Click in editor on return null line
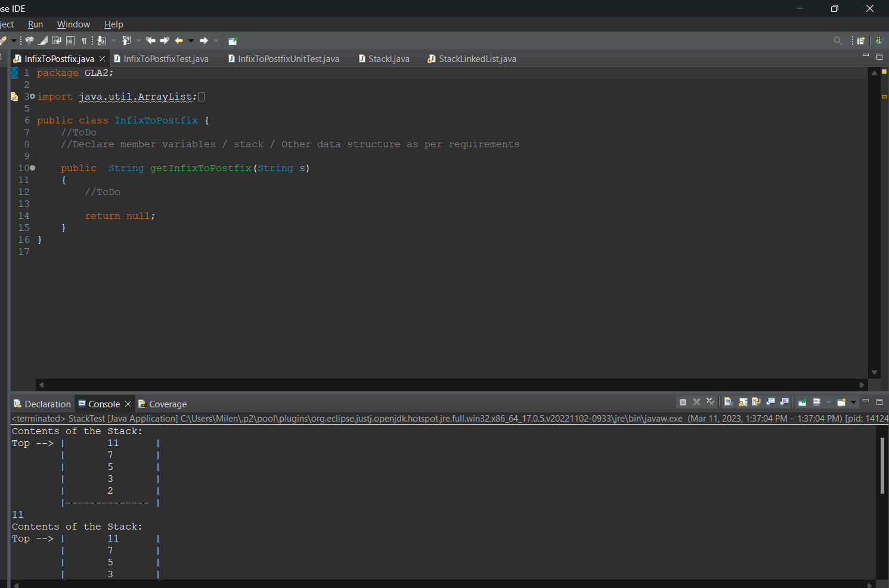 pos(119,216)
